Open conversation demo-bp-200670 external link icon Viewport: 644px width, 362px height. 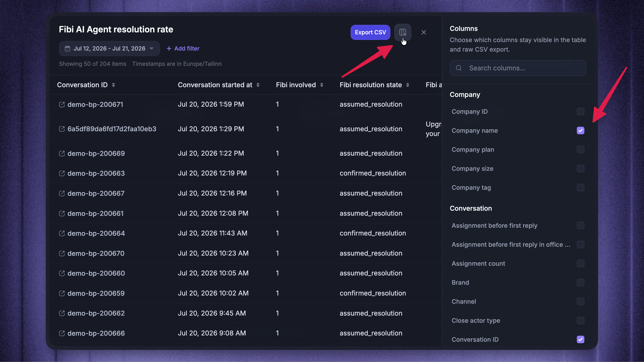(62, 253)
